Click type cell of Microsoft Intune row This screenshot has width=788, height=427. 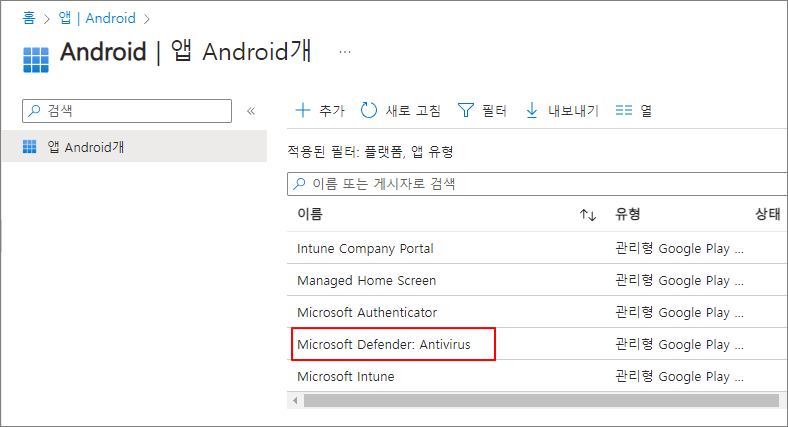click(x=679, y=377)
